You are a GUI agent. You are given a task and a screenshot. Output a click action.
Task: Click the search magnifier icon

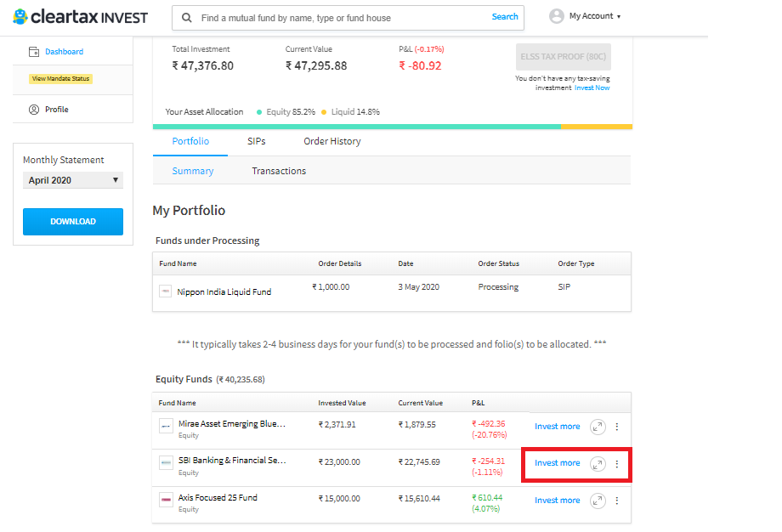click(186, 18)
